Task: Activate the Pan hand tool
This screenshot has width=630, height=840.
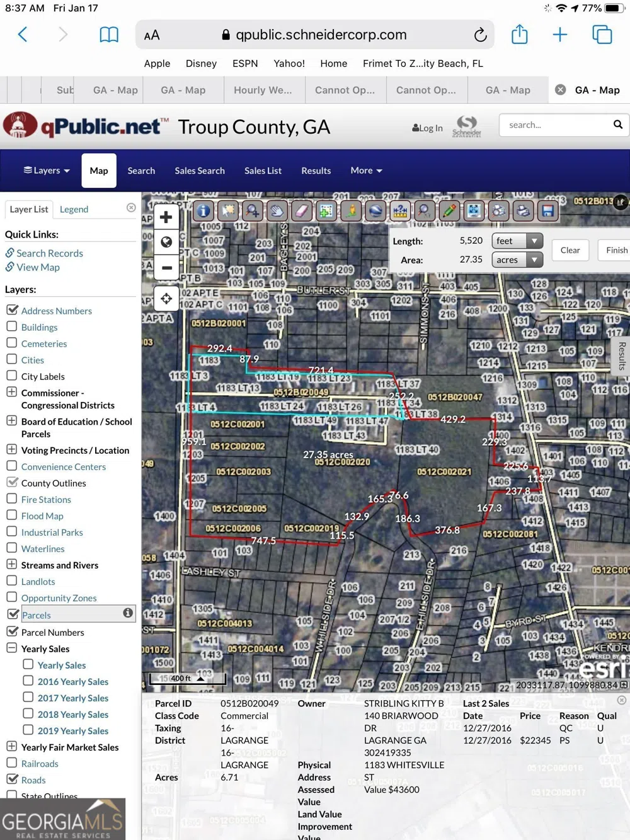Action: click(277, 211)
